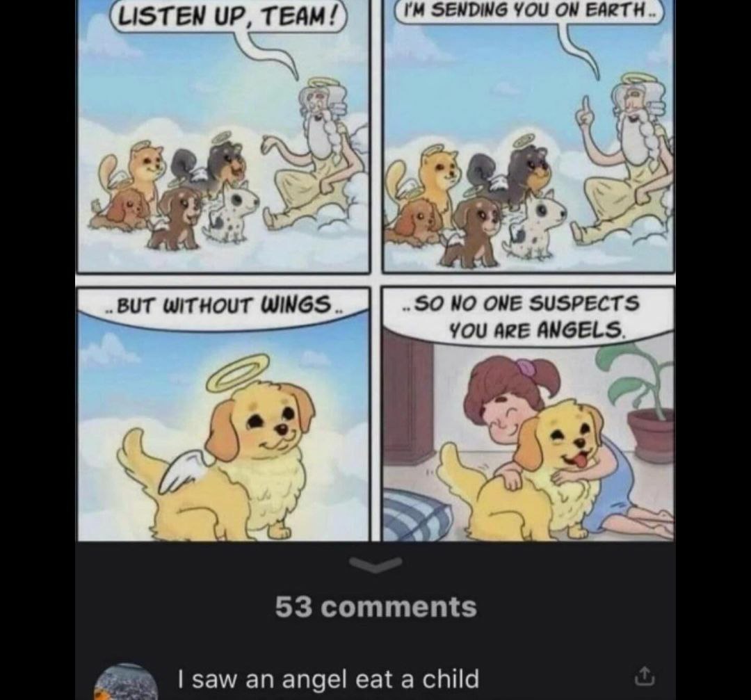Image resolution: width=751 pixels, height=700 pixels.
Task: Open the 53 comments section
Action: tap(376, 607)
